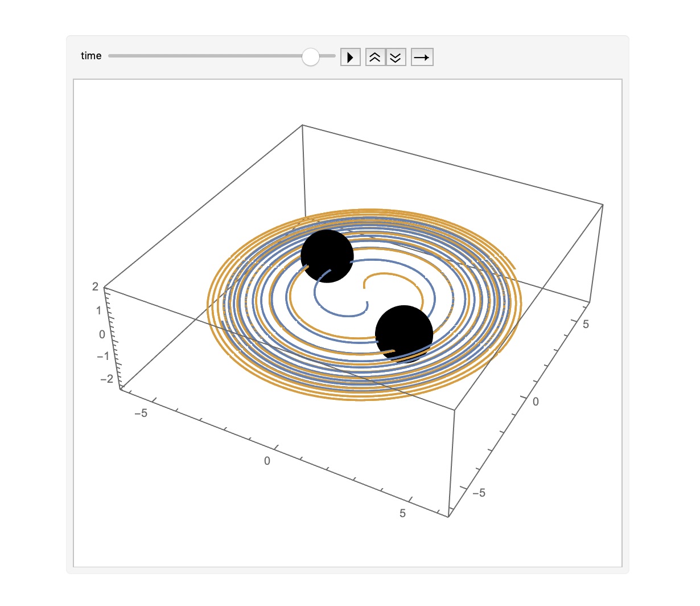Image resolution: width=700 pixels, height=606 pixels.
Task: Click the vertical axis label '1'
Action: pos(98,311)
